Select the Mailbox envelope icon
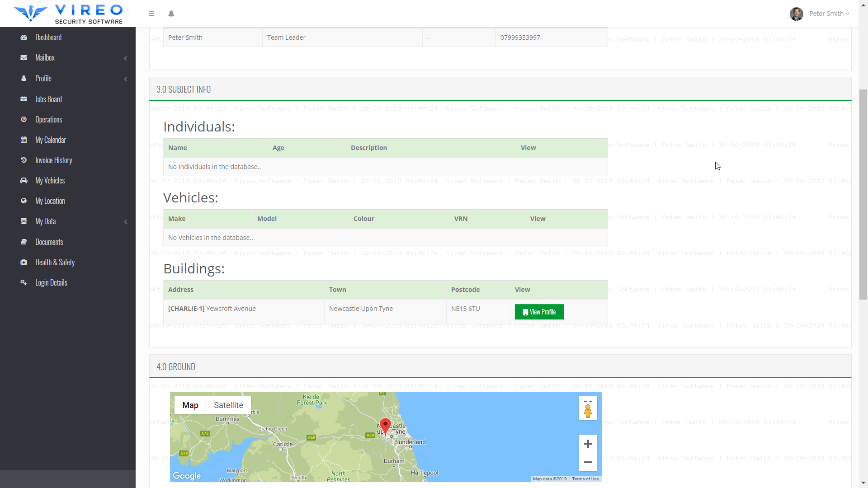Image resolution: width=868 pixels, height=488 pixels. 24,57
